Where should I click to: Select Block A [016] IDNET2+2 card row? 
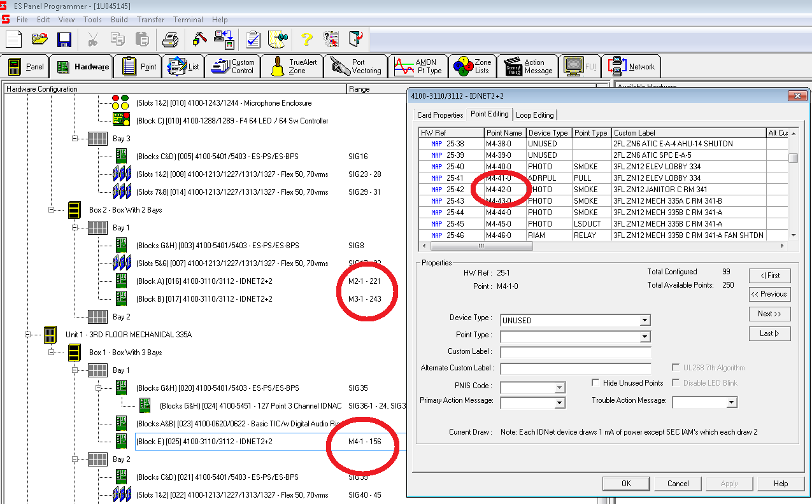click(x=204, y=281)
